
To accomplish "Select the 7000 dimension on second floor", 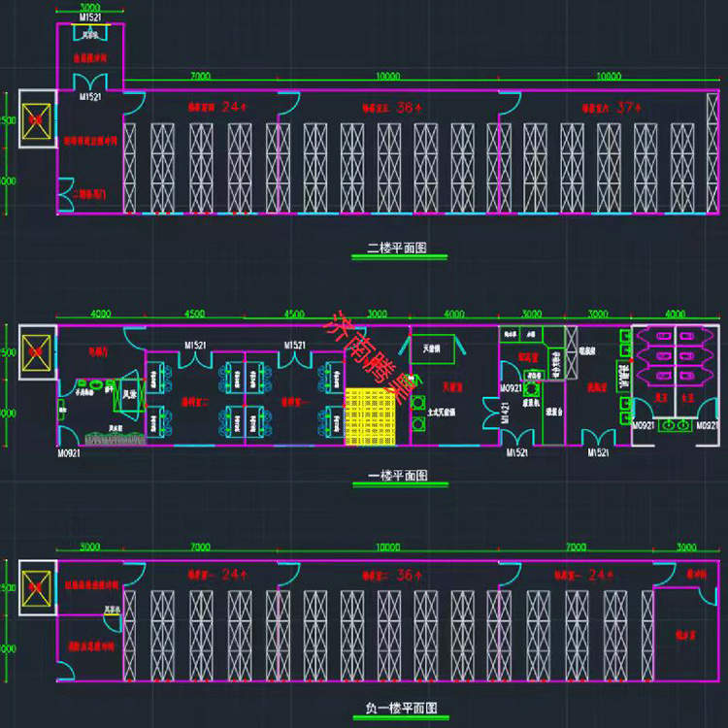I will pyautogui.click(x=200, y=76).
